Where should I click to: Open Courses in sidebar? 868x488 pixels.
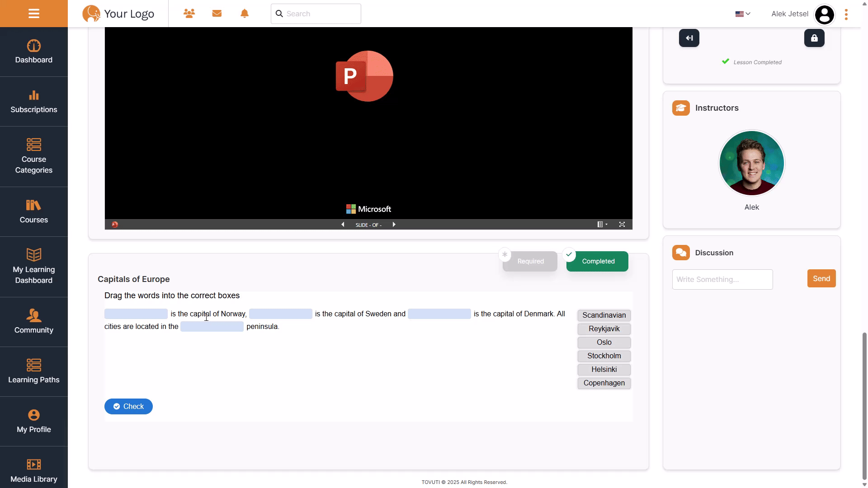34,212
